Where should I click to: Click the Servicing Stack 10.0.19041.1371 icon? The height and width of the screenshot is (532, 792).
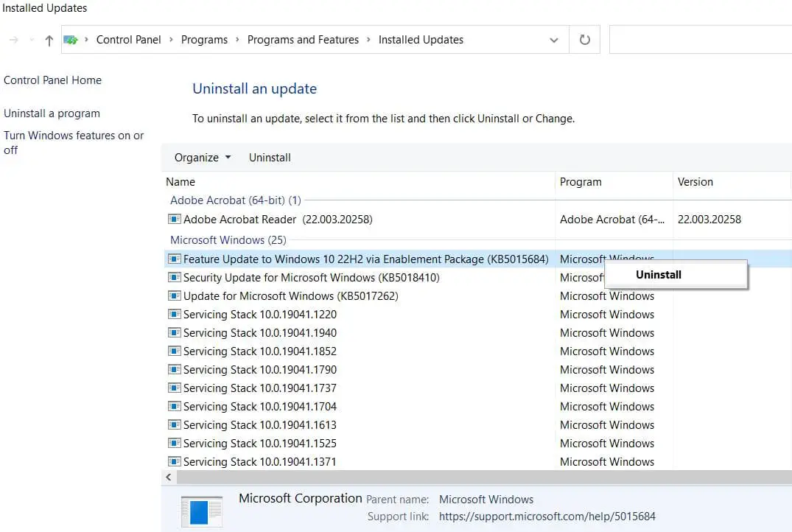point(175,462)
